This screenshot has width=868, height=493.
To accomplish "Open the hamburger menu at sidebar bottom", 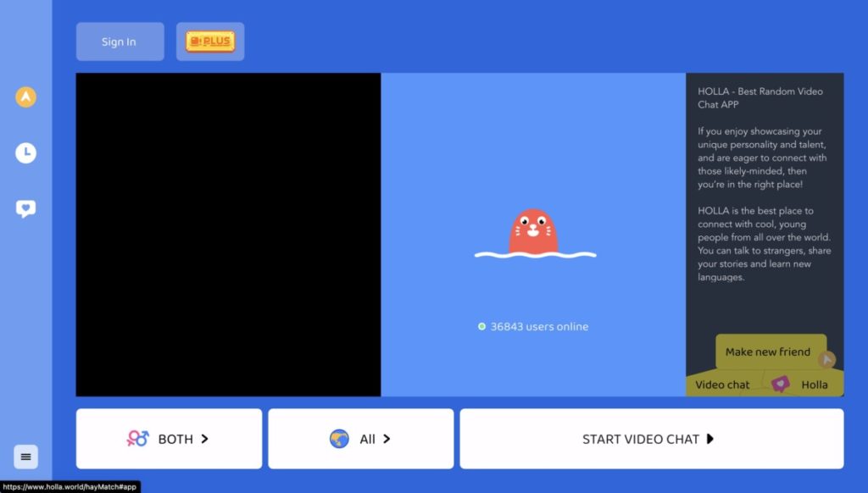I will pyautogui.click(x=25, y=457).
